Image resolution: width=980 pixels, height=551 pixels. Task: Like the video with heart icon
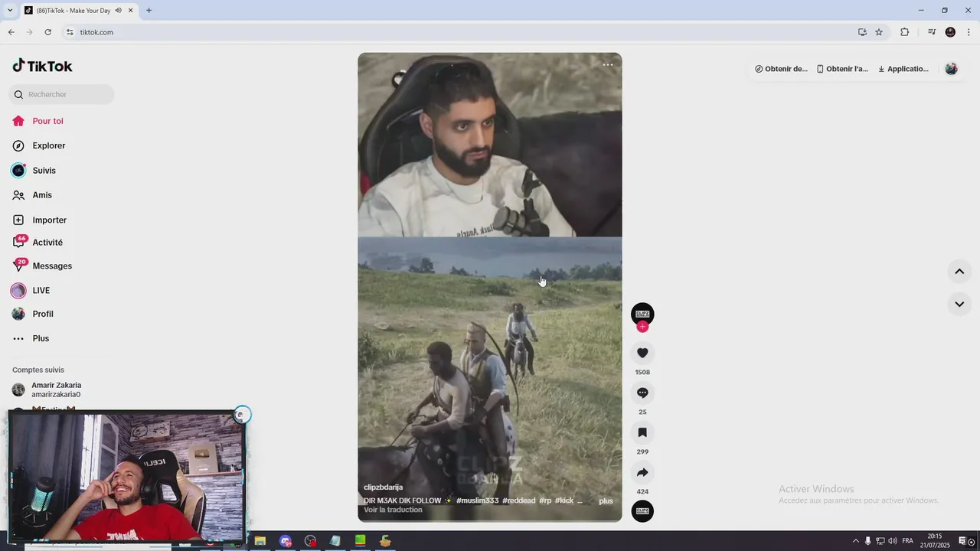642,353
